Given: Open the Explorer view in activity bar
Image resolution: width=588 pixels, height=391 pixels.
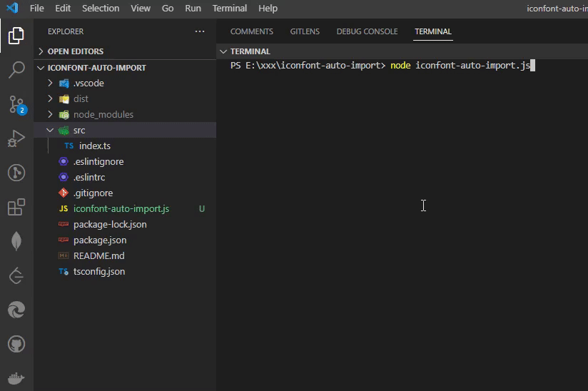Looking at the screenshot, I should pyautogui.click(x=16, y=35).
